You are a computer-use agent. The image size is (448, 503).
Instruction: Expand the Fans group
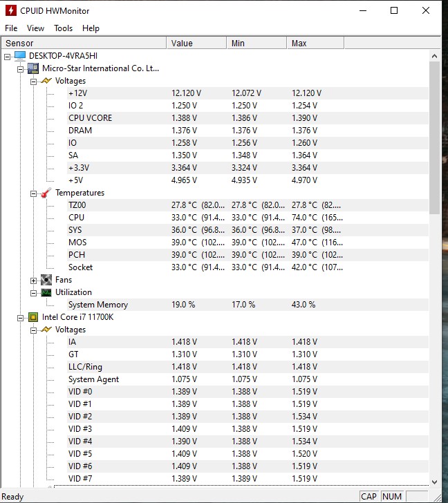33,281
